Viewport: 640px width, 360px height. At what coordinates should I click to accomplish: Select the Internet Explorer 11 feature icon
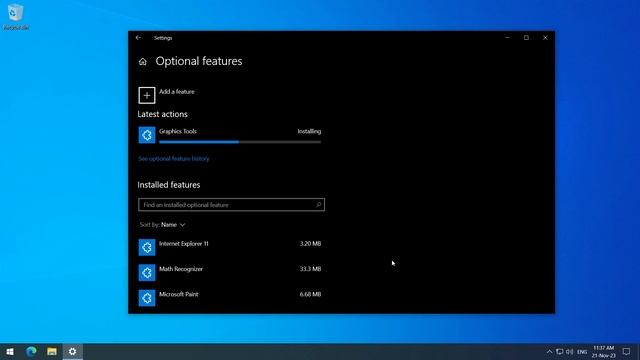pos(147,247)
